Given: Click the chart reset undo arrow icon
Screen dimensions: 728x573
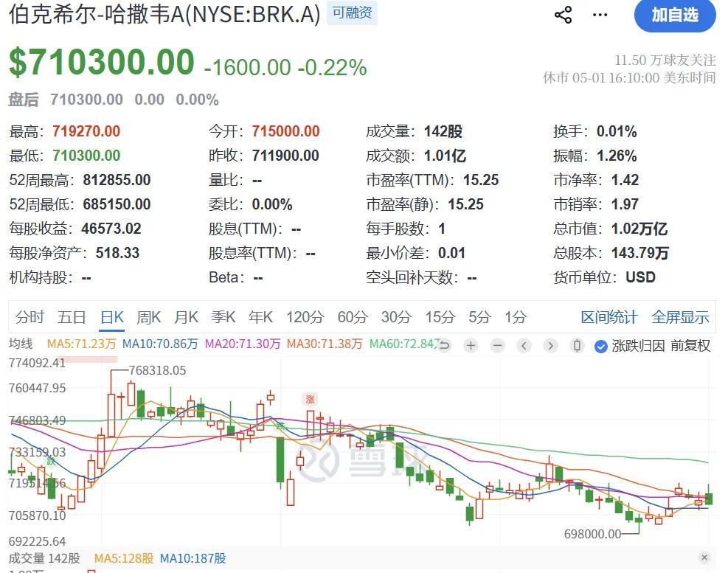Looking at the screenshot, I should [x=444, y=345].
